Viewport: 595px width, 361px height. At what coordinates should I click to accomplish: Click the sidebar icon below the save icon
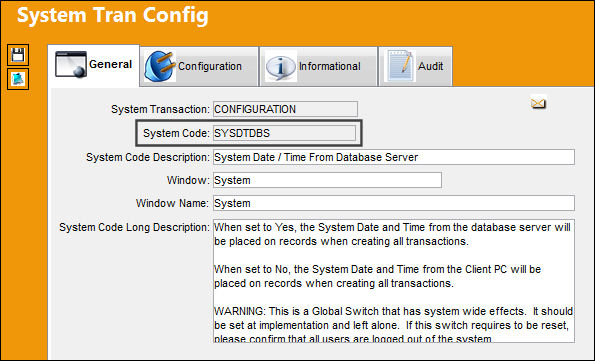pos(18,79)
